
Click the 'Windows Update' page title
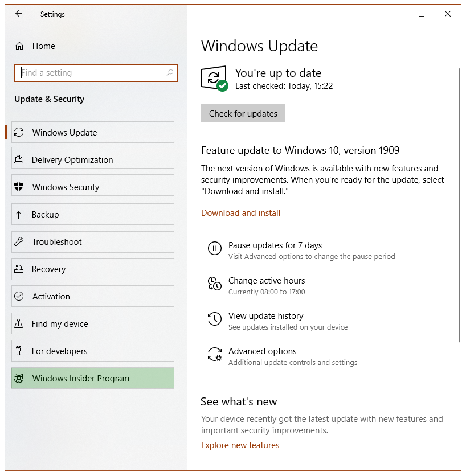pyautogui.click(x=259, y=46)
